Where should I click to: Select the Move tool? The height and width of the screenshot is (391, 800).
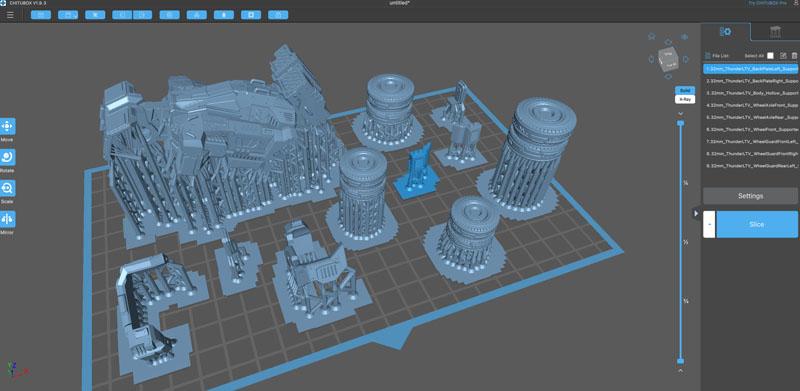[x=7, y=126]
